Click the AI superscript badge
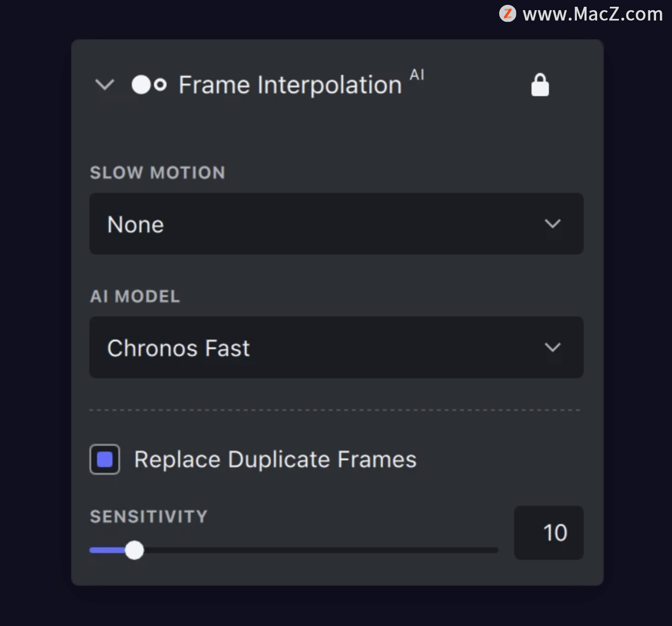This screenshot has height=626, width=672. pyautogui.click(x=417, y=75)
